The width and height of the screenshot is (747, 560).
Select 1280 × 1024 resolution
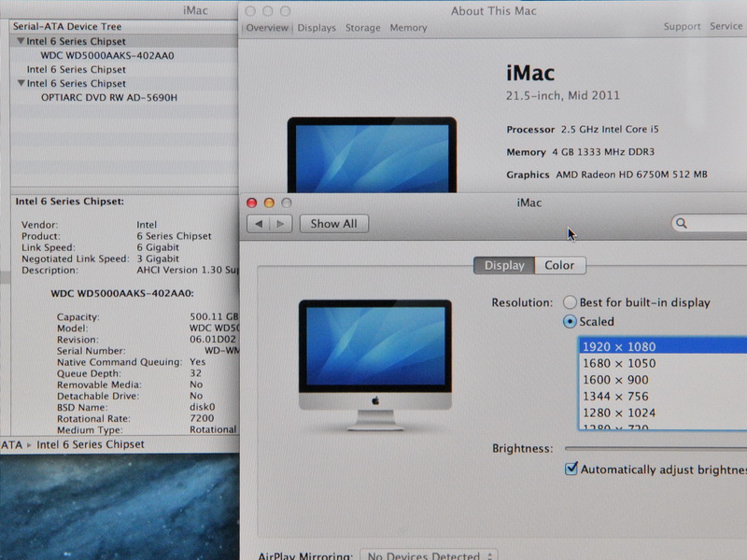tap(663, 413)
